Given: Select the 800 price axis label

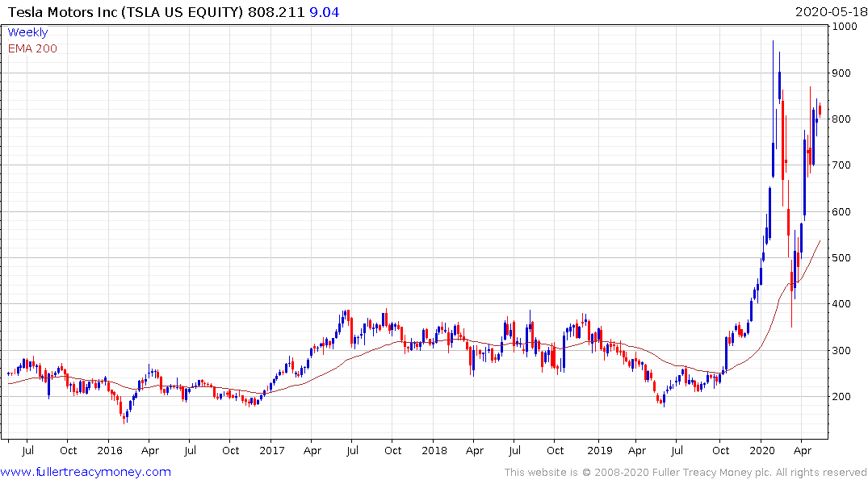Looking at the screenshot, I should [x=841, y=119].
